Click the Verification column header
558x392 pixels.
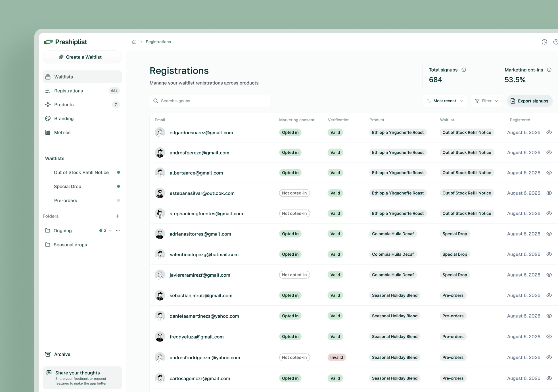tap(338, 120)
